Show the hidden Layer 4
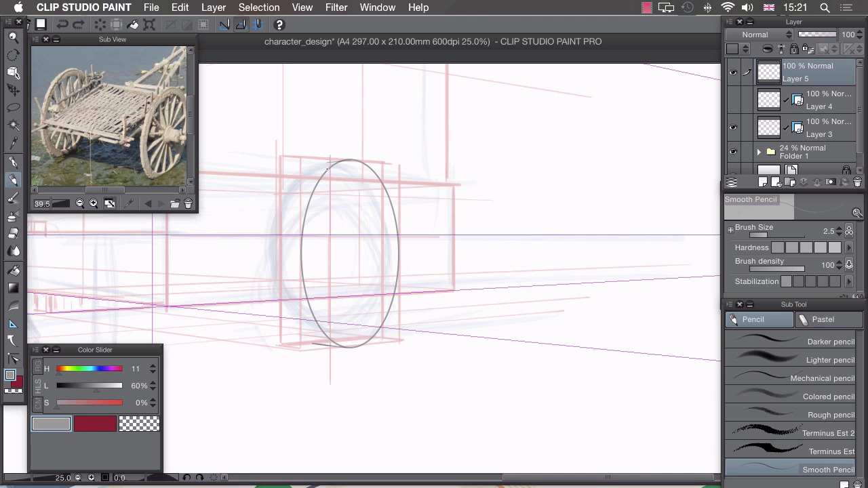Viewport: 868px width, 488px height. click(732, 100)
